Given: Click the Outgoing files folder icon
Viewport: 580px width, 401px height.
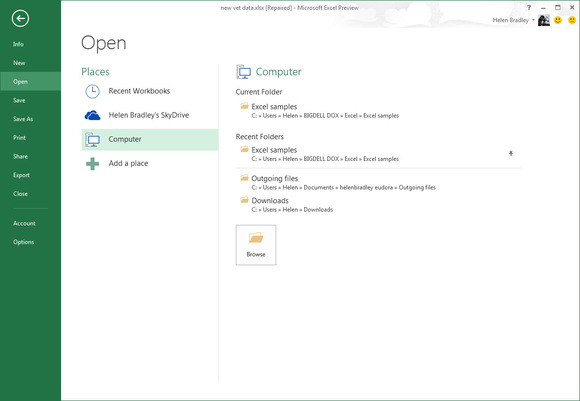Looking at the screenshot, I should pyautogui.click(x=244, y=178).
